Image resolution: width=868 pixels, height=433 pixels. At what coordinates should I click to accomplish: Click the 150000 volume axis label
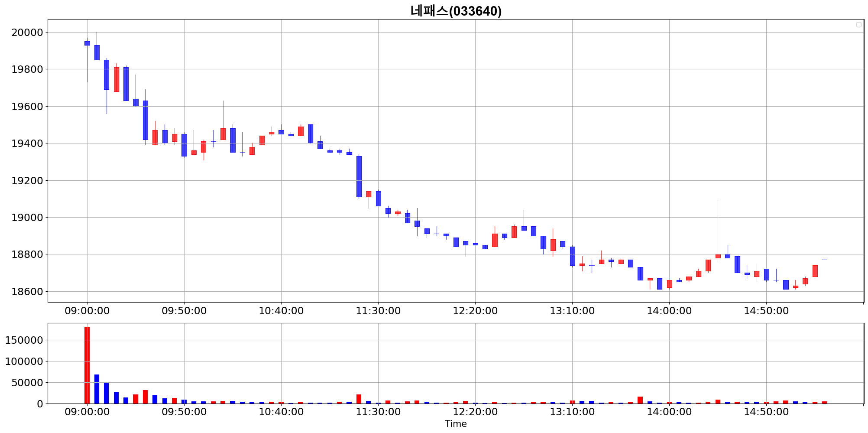click(24, 340)
